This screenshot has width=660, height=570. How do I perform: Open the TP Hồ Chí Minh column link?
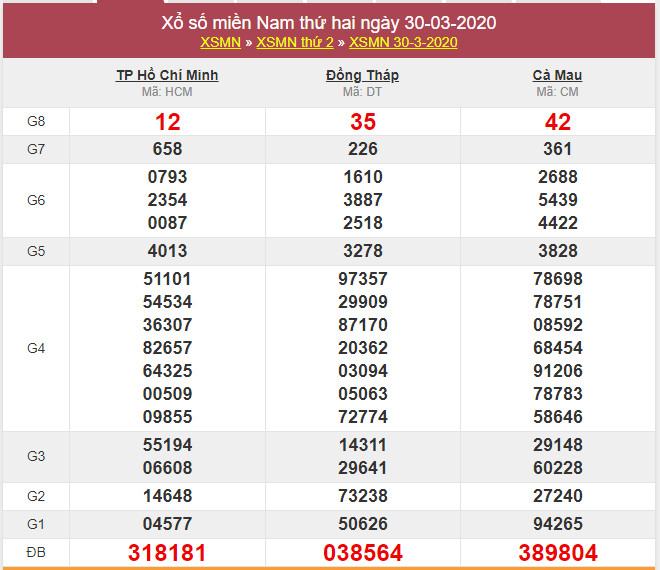(x=167, y=75)
